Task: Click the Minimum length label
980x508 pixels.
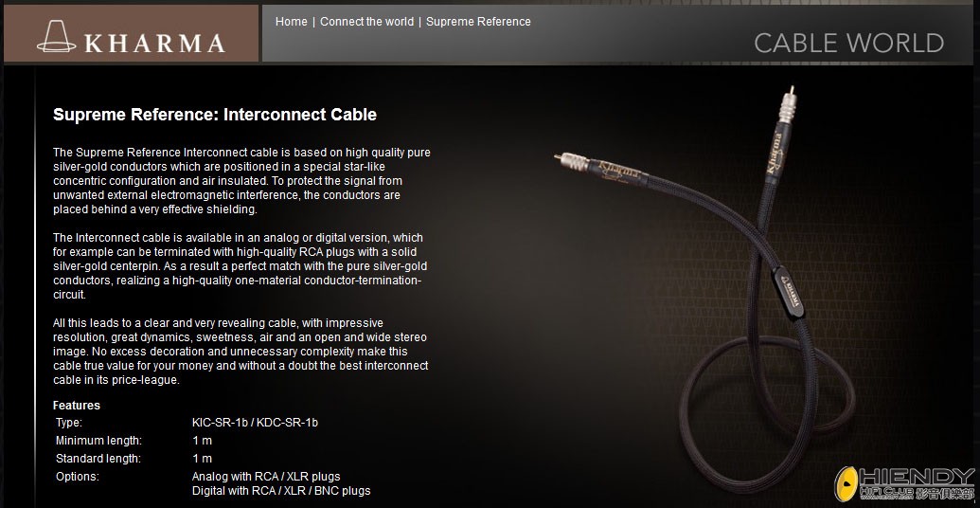Action: tap(98, 441)
